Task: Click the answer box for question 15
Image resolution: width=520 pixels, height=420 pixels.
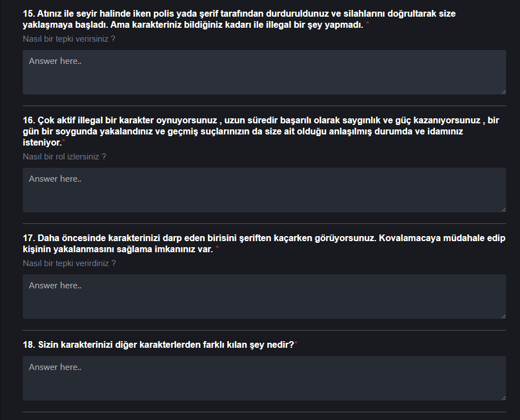Action: (x=264, y=72)
